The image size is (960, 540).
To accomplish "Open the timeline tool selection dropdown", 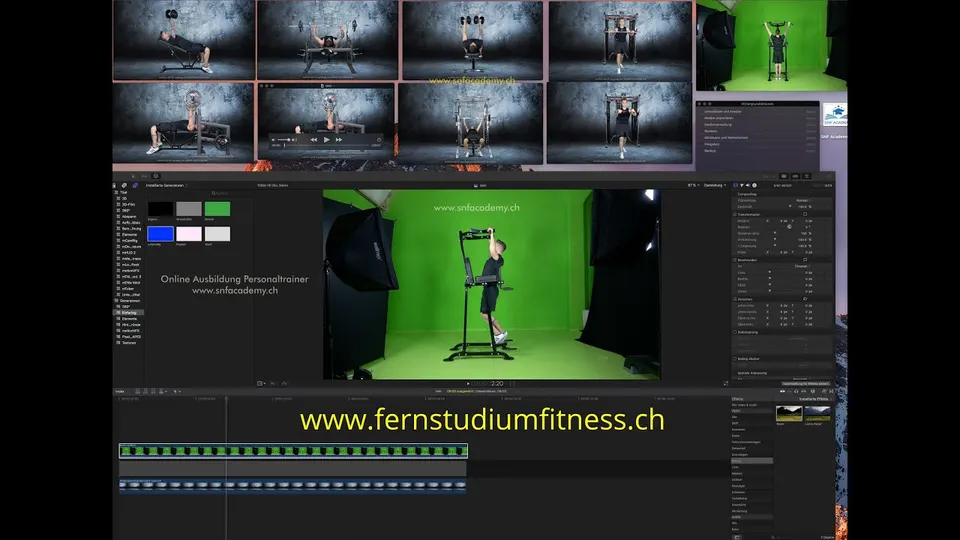I will pos(177,391).
